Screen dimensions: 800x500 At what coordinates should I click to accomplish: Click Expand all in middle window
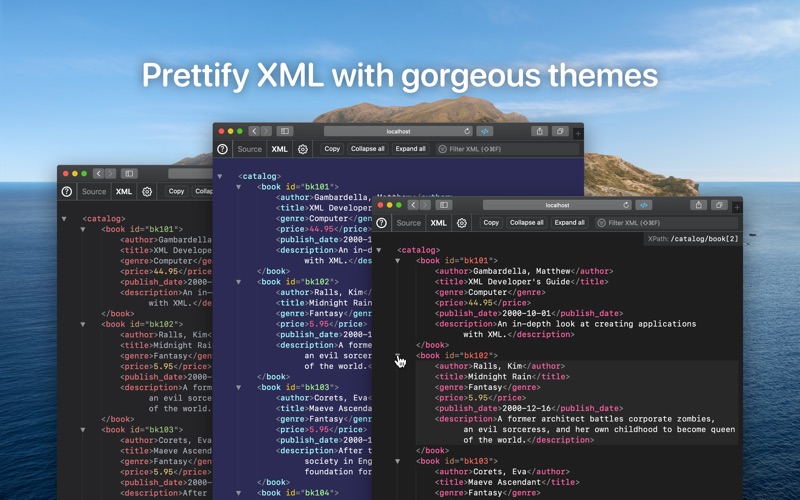[410, 148]
